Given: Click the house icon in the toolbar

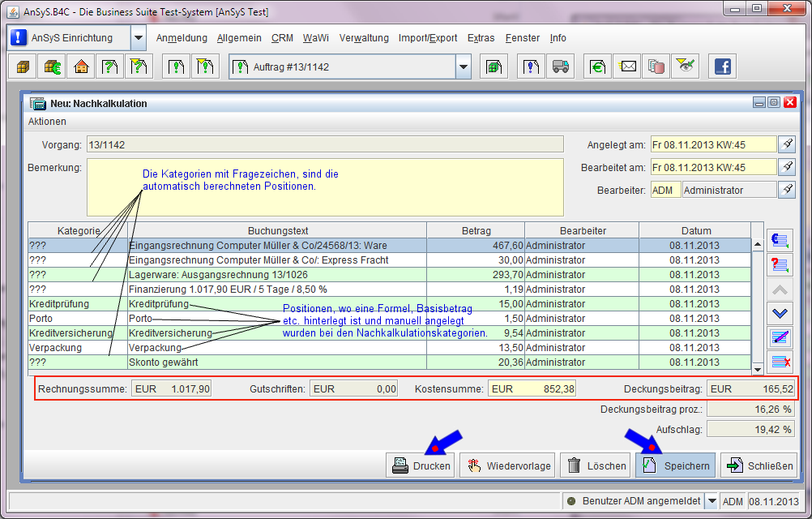Looking at the screenshot, I should 80,66.
